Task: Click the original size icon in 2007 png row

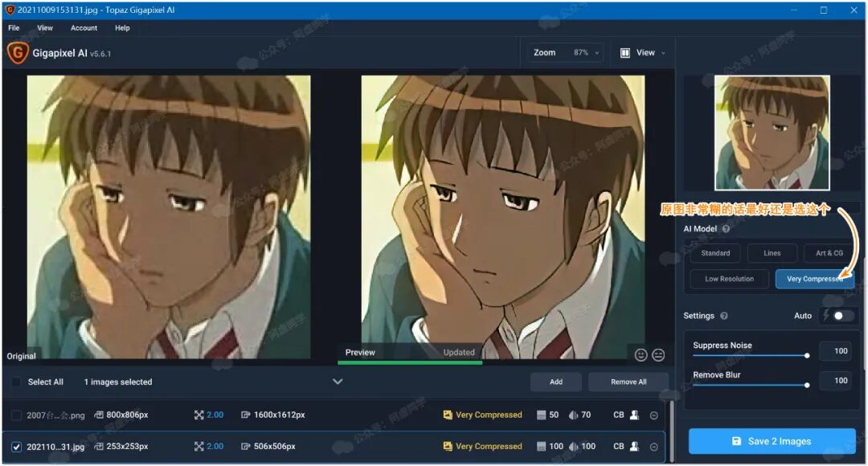Action: [99, 415]
